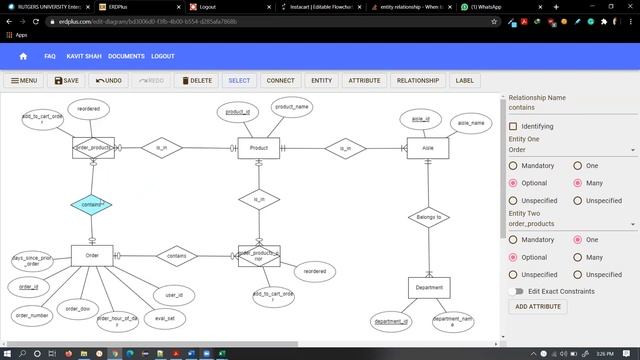Image resolution: width=640 pixels, height=360 pixels.
Task: Select Many for Entity One
Action: 578,183
